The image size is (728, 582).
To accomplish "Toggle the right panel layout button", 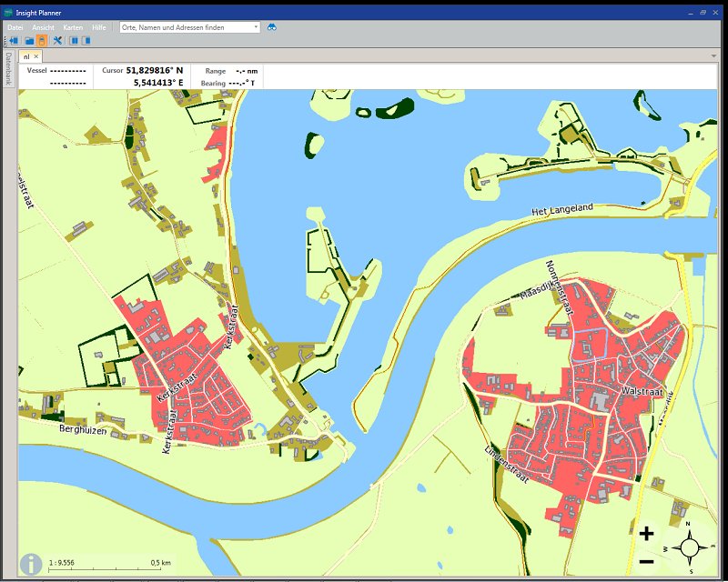I will click(x=86, y=41).
